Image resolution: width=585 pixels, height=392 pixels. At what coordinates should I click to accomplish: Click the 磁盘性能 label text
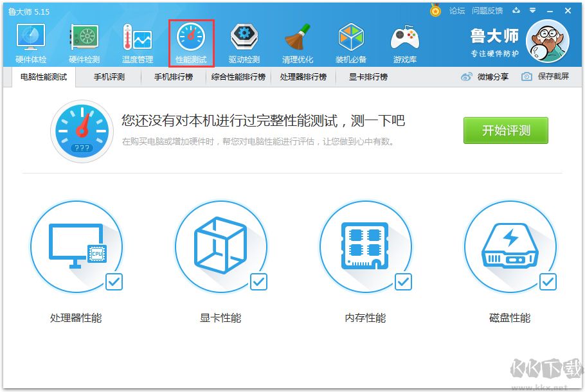pyautogui.click(x=510, y=318)
